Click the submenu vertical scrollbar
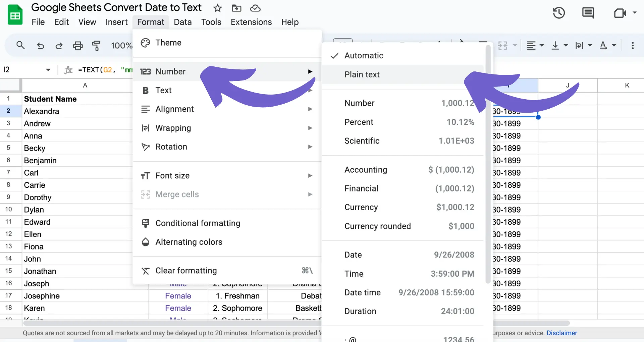644x342 pixels. tap(488, 164)
